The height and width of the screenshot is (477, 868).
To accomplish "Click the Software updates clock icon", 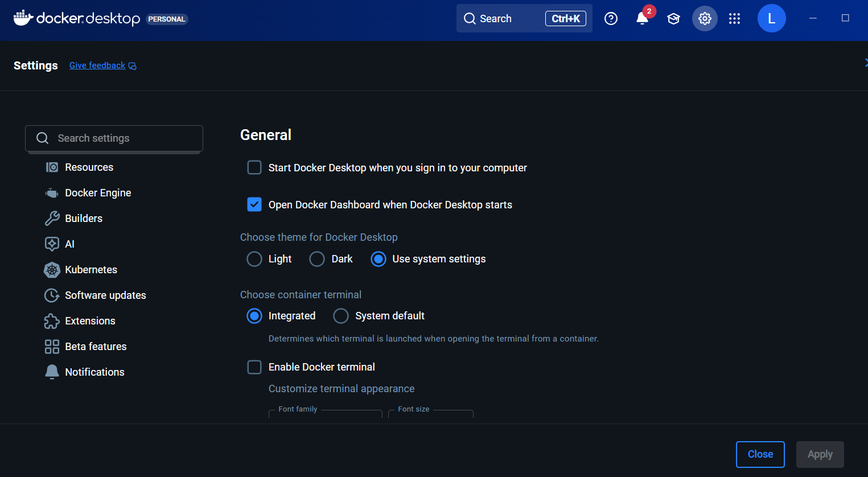I will click(x=52, y=295).
